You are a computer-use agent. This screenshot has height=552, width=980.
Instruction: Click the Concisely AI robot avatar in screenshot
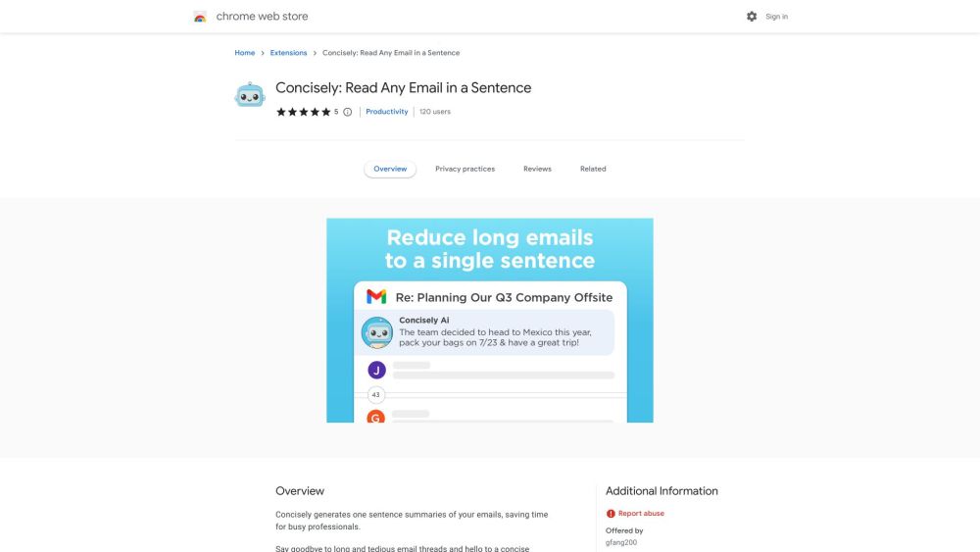pyautogui.click(x=377, y=332)
